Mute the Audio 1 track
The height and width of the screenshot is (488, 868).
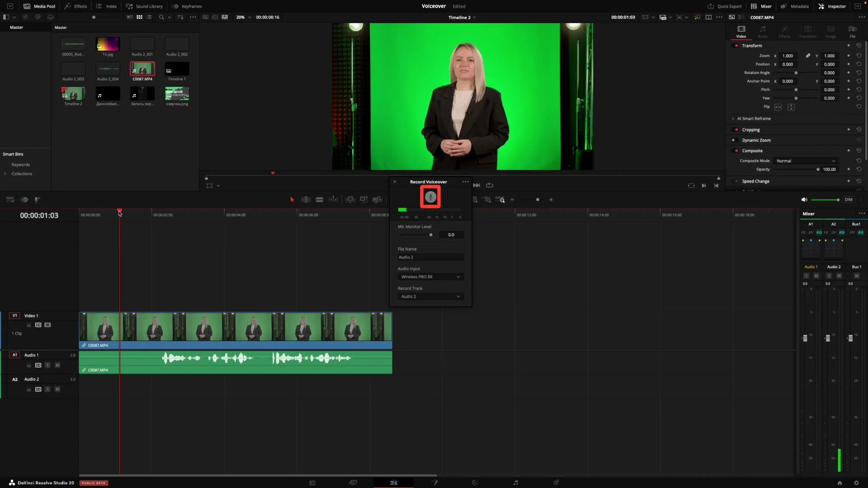(x=57, y=365)
